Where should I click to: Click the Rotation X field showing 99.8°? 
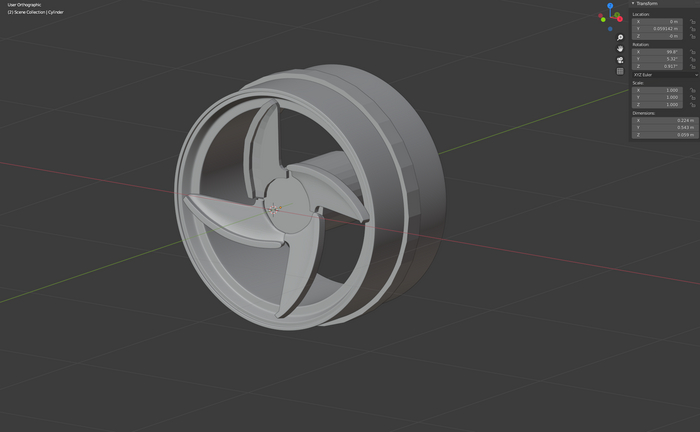(x=657, y=52)
